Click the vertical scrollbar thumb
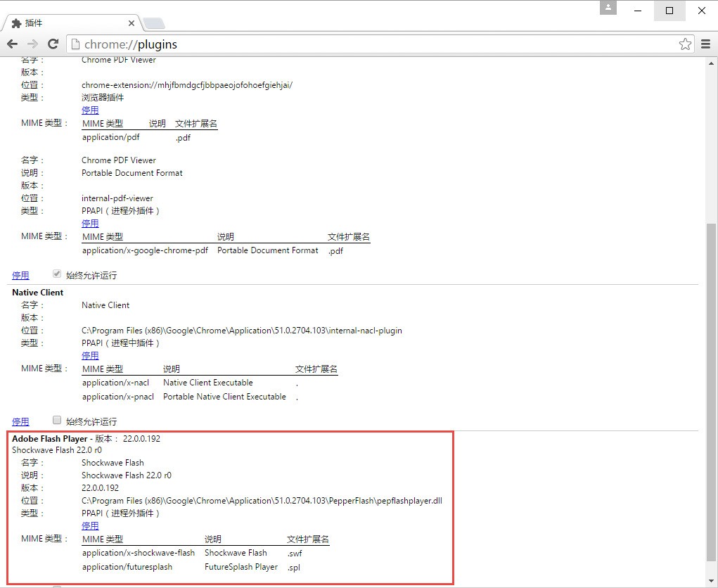Viewport: 718px width, 588px height. tap(711, 392)
